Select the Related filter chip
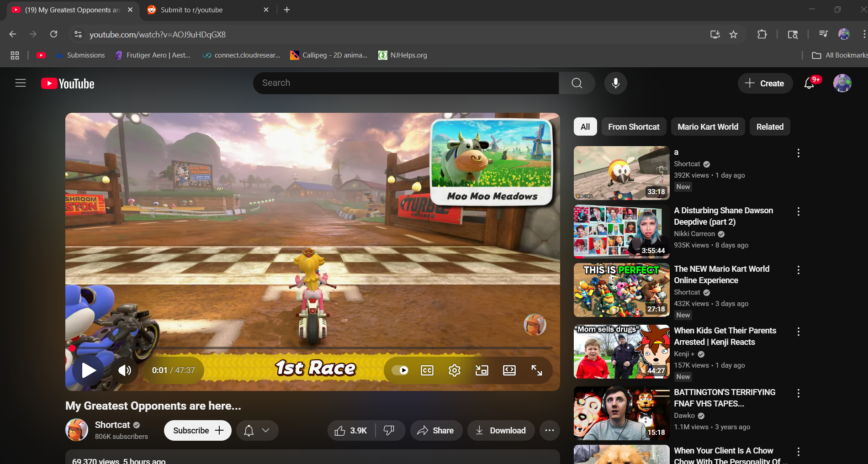The width and height of the screenshot is (868, 464). 770,127
